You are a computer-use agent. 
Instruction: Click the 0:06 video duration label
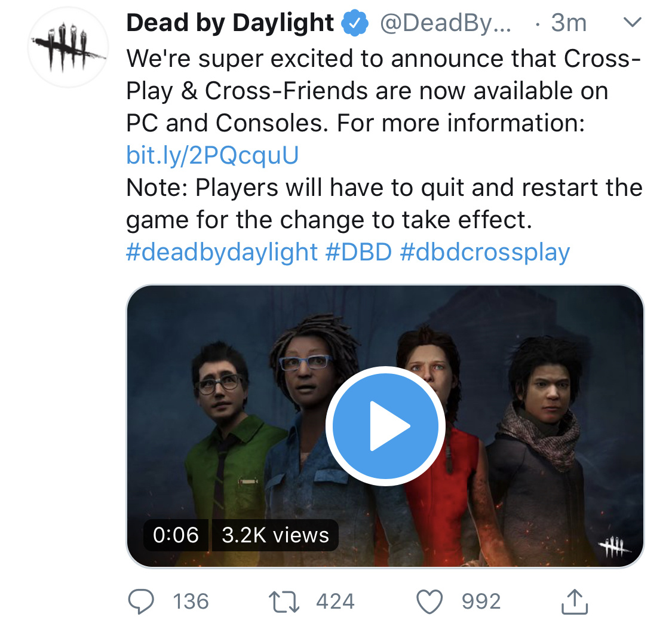176,535
